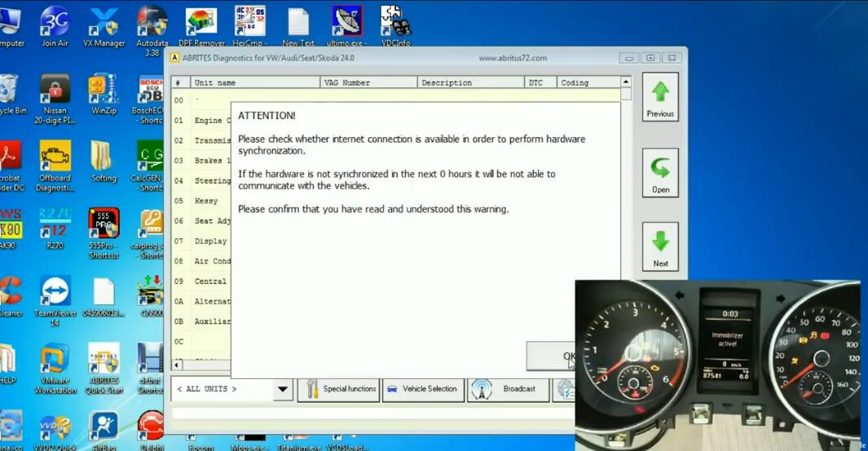Image resolution: width=868 pixels, height=451 pixels.
Task: Launch ultimo.exe from the desktop
Action: tap(346, 26)
